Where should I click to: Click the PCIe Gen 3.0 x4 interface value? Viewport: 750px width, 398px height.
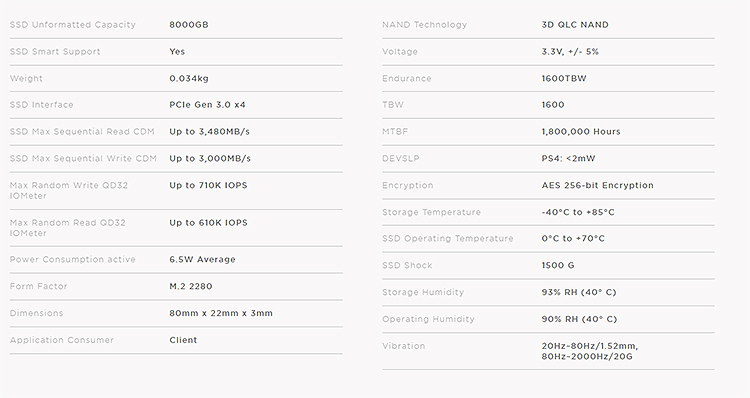pos(207,105)
